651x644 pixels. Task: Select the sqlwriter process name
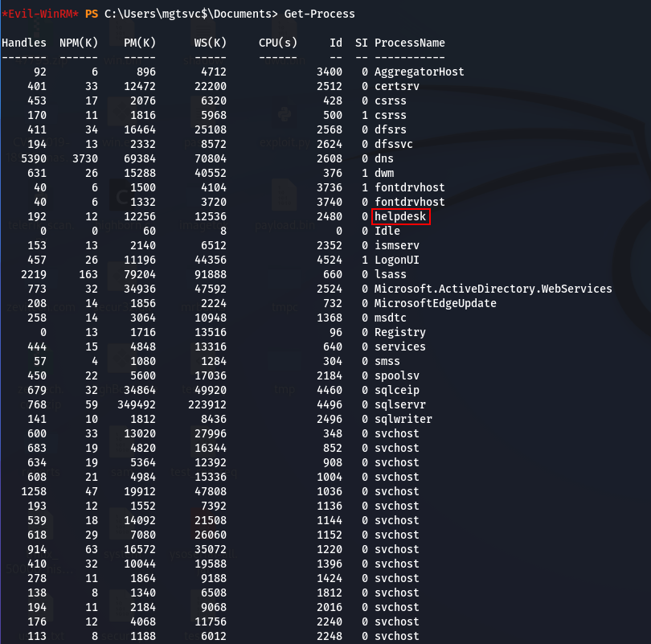pyautogui.click(x=403, y=419)
